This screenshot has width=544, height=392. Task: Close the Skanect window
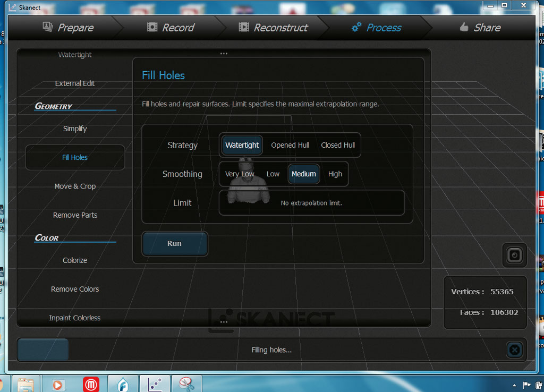point(523,5)
